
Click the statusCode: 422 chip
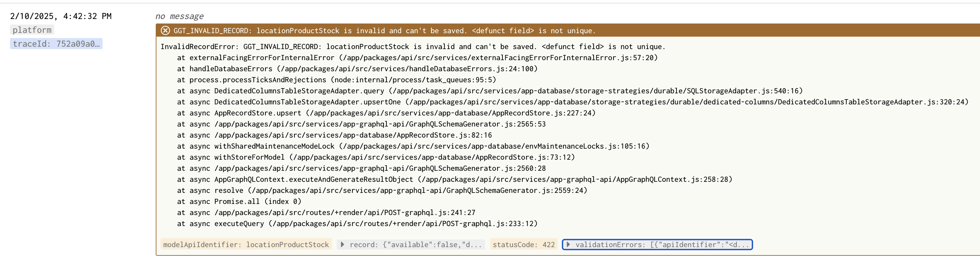tap(523, 244)
